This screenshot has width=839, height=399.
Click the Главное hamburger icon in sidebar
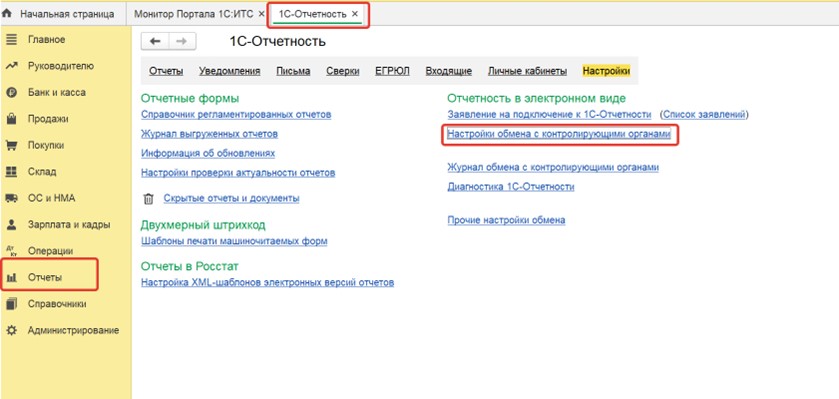[11, 40]
